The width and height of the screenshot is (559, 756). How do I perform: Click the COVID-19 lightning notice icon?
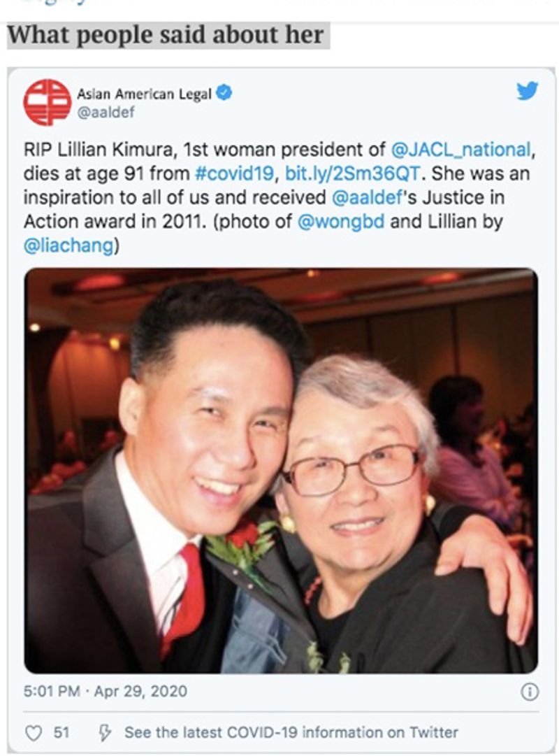105,733
